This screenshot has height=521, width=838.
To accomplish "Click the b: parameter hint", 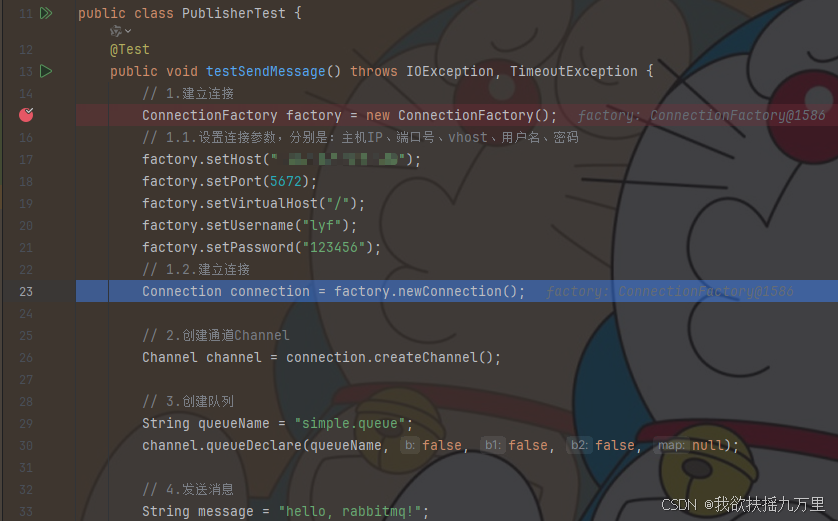I will 410,445.
